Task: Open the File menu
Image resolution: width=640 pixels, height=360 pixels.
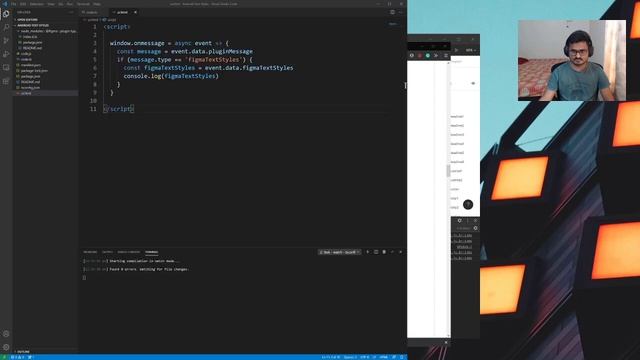Action: point(13,4)
